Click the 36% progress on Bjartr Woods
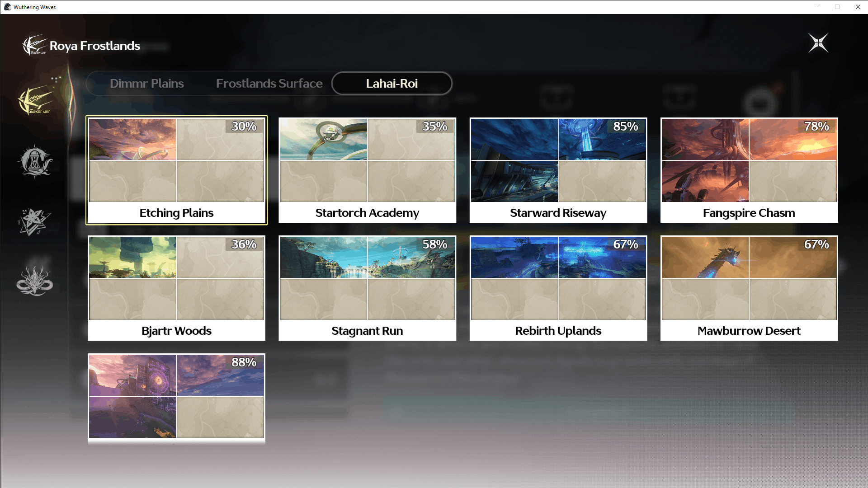 tap(244, 244)
